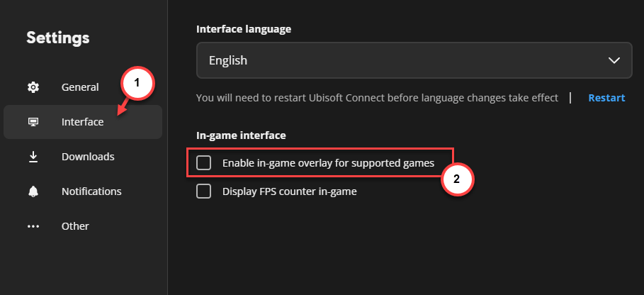Viewport: 644px width, 295px height.
Task: Click the Notifications bell icon
Action: pyautogui.click(x=33, y=191)
